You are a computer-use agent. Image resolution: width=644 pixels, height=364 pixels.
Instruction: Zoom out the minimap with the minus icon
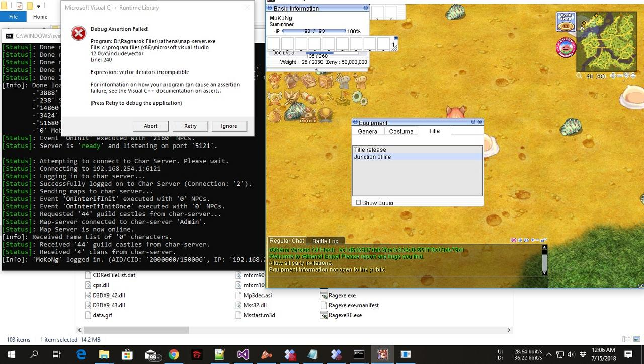point(619,75)
